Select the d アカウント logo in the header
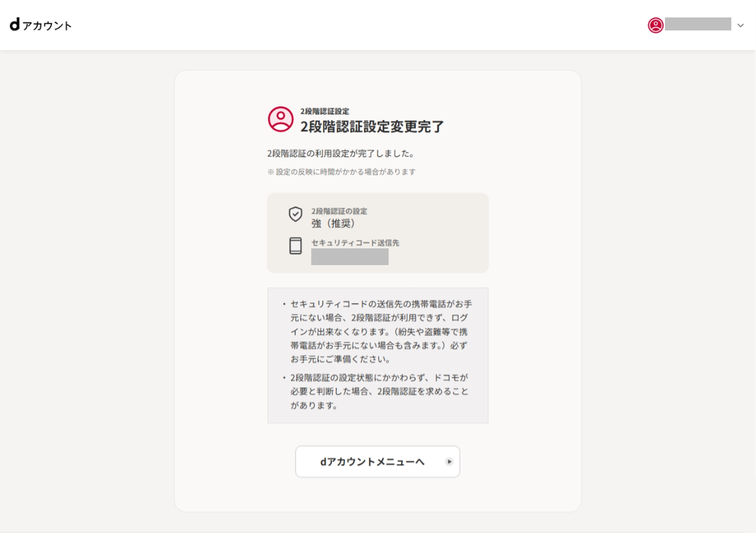The width and height of the screenshot is (756, 533). [41, 25]
